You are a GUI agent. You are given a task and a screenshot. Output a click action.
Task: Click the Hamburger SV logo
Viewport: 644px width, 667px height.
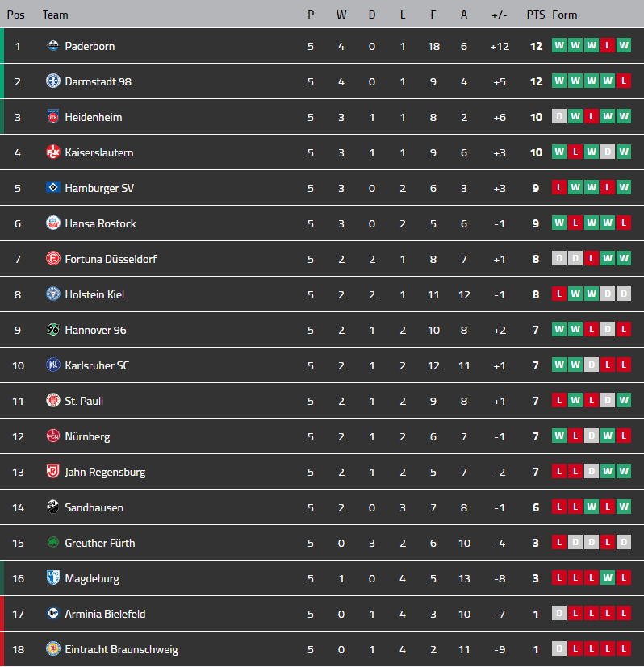52,187
